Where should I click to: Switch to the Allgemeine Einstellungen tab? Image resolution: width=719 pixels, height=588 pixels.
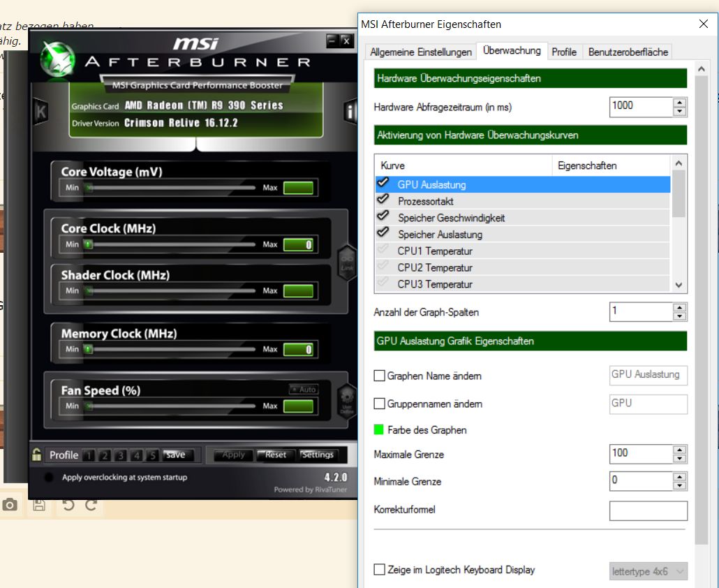tap(421, 52)
